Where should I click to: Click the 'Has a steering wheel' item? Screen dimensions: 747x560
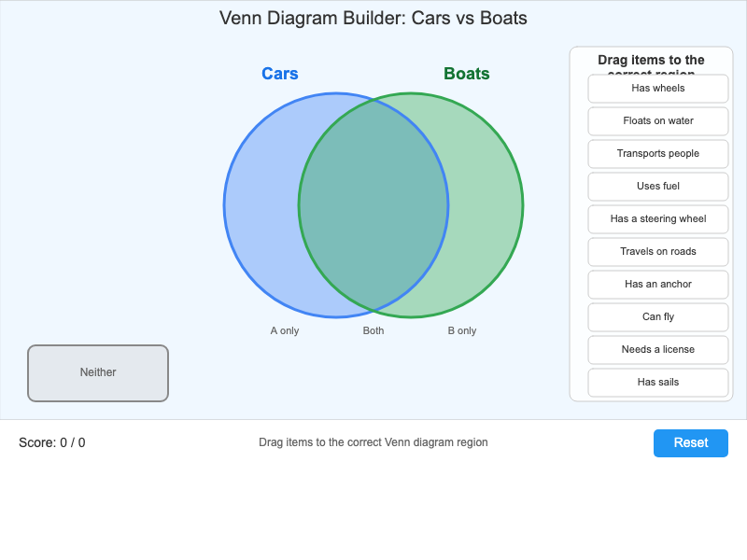coord(657,219)
